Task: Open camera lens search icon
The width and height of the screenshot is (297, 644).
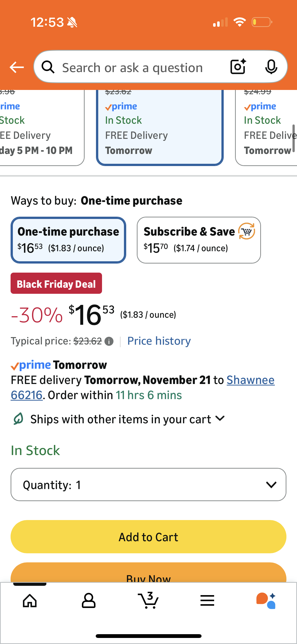Action: click(238, 67)
